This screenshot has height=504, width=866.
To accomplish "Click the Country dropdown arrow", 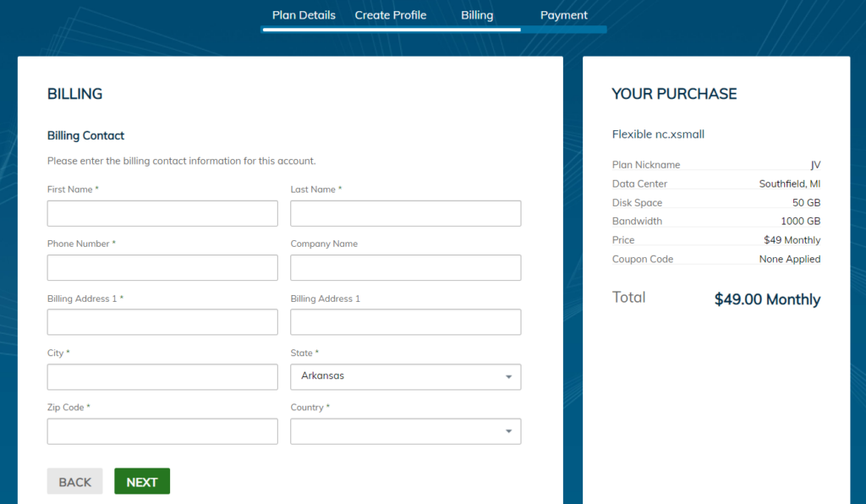I will (508, 431).
